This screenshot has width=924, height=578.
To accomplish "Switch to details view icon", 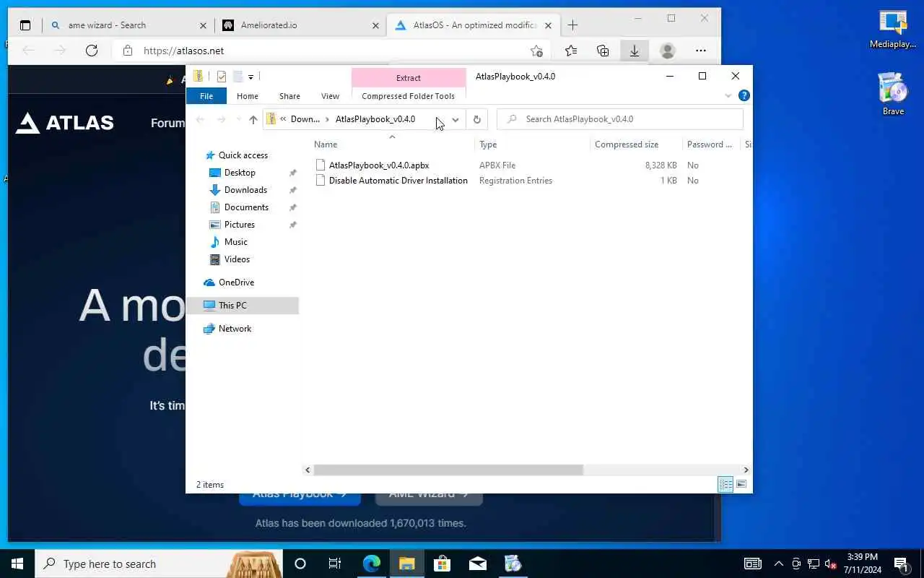I will 725,485.
